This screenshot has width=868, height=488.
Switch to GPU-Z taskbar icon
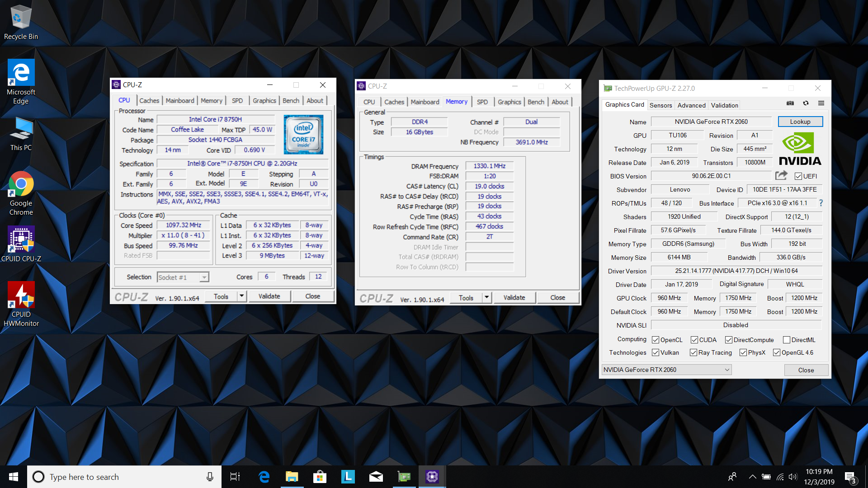pyautogui.click(x=404, y=477)
